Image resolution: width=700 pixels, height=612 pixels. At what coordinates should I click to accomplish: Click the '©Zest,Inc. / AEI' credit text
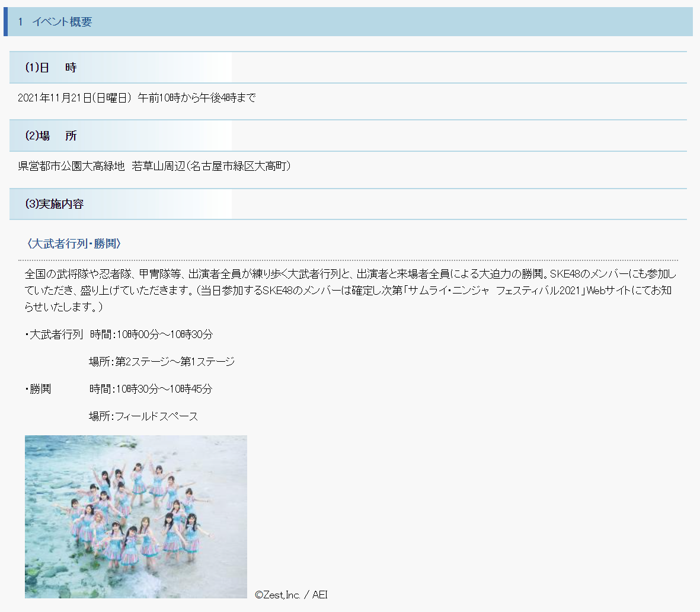pos(291,595)
